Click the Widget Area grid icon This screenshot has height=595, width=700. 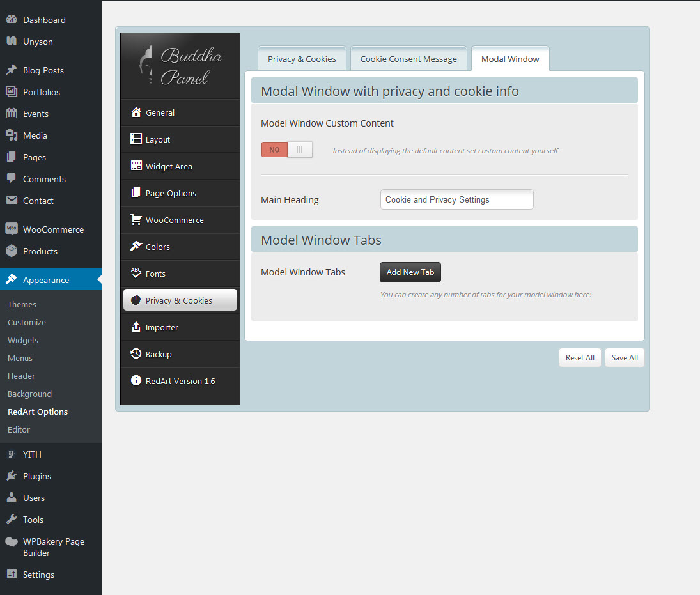(x=136, y=166)
